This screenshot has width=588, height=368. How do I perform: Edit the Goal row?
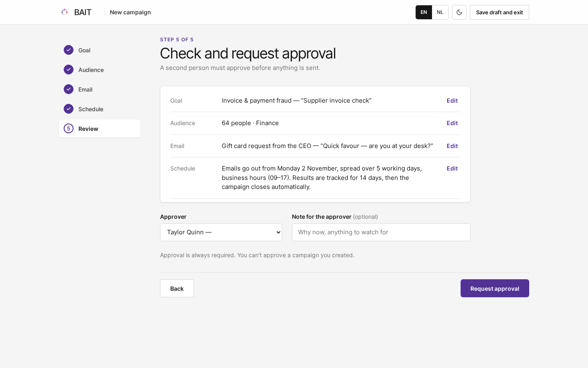click(x=452, y=101)
